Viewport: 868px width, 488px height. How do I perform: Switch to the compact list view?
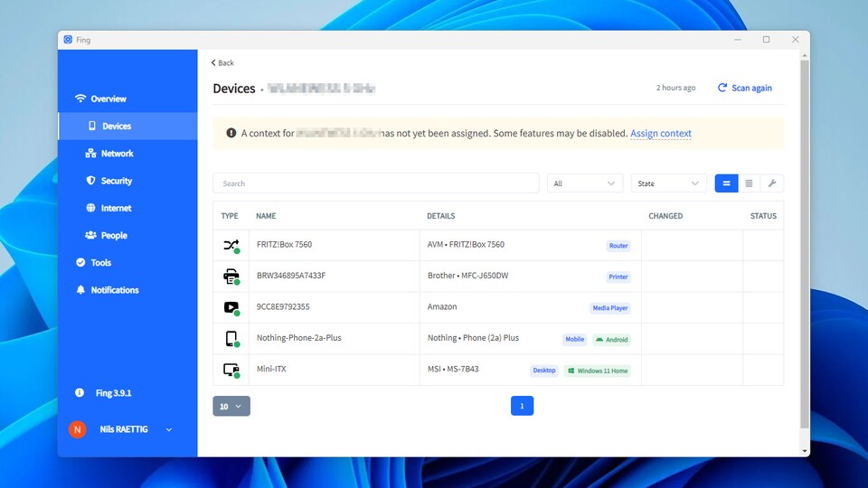click(749, 183)
